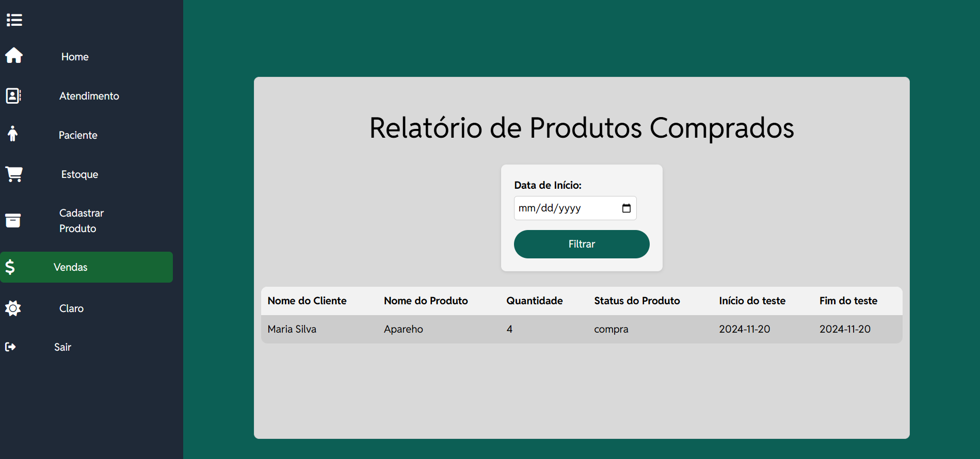Click the Cadastrar Produto box icon
The width and height of the screenshot is (980, 459).
click(13, 220)
